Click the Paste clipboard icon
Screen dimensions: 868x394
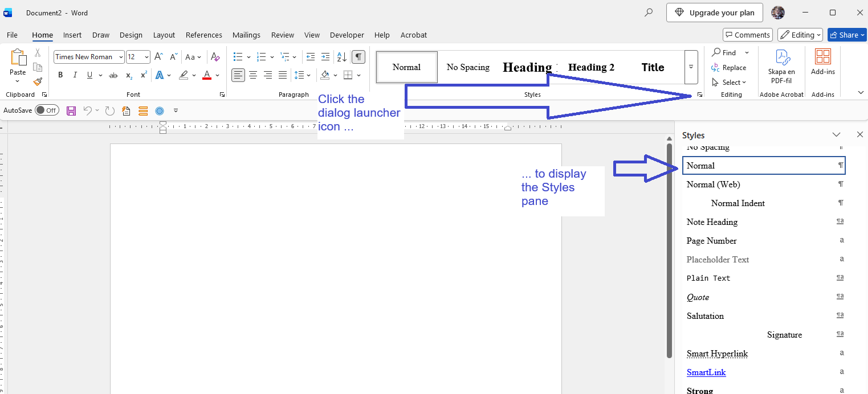[x=18, y=58]
